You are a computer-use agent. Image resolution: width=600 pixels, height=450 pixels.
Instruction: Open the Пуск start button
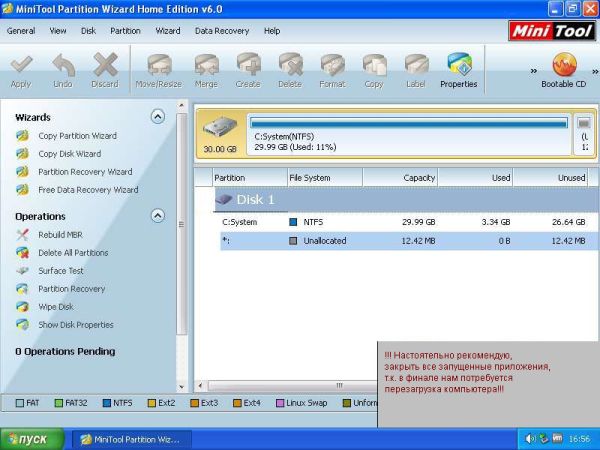pos(33,439)
